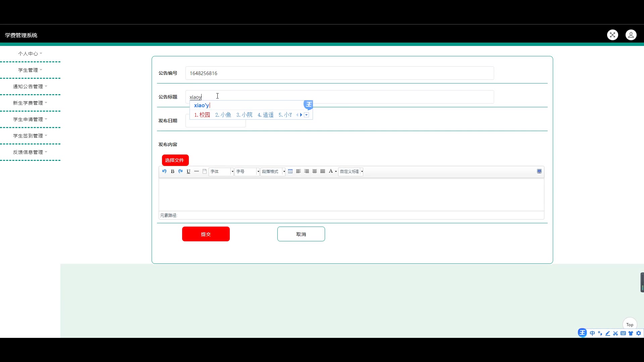Click the 发布日期 date input field
Image resolution: width=644 pixels, height=362 pixels.
(x=215, y=123)
